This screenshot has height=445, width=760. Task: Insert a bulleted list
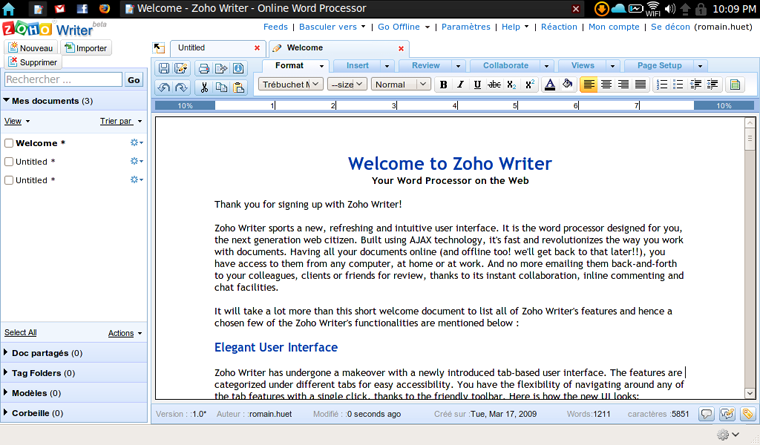coord(678,84)
